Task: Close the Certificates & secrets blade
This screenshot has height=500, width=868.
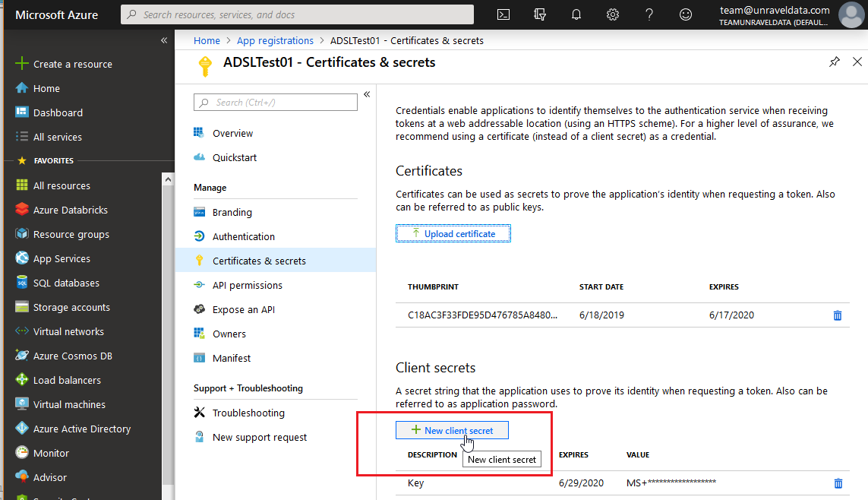Action: click(x=857, y=62)
